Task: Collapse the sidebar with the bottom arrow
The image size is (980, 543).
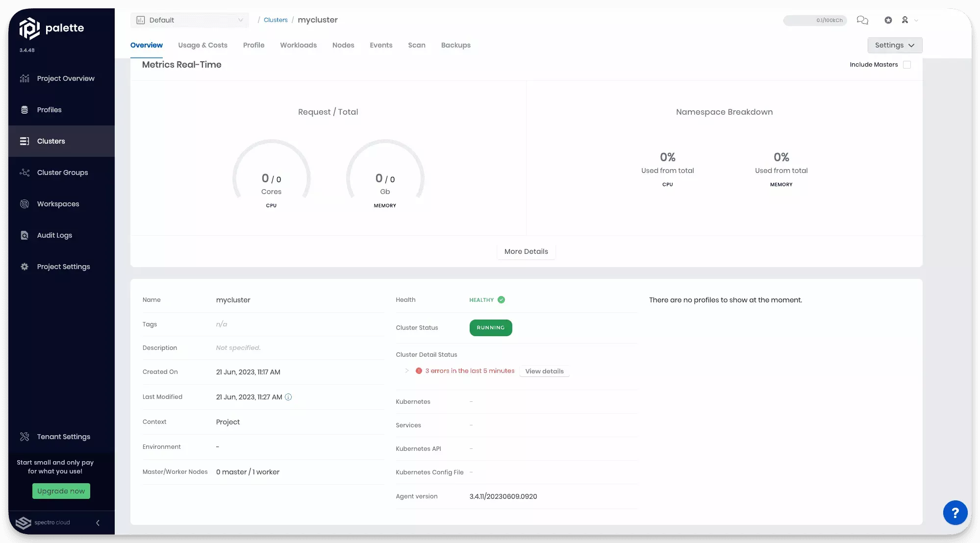Action: point(98,523)
